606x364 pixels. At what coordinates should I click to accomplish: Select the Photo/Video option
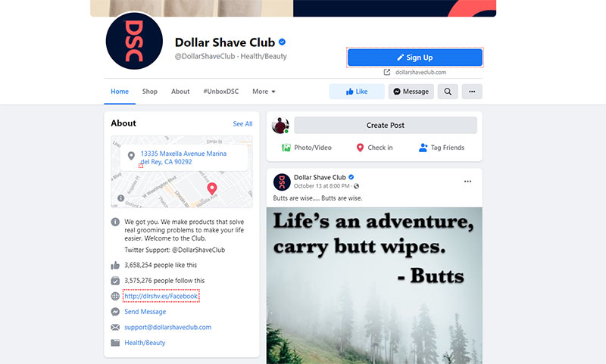tap(307, 148)
